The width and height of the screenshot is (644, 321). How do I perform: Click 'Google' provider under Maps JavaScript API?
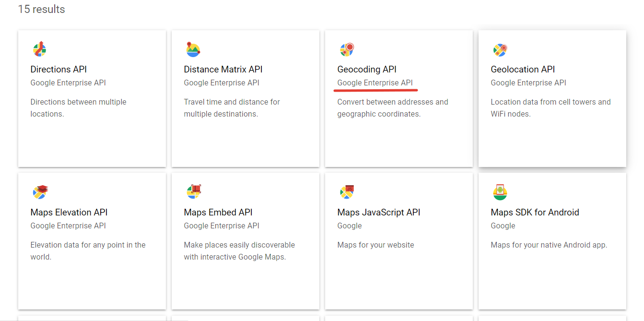click(350, 226)
